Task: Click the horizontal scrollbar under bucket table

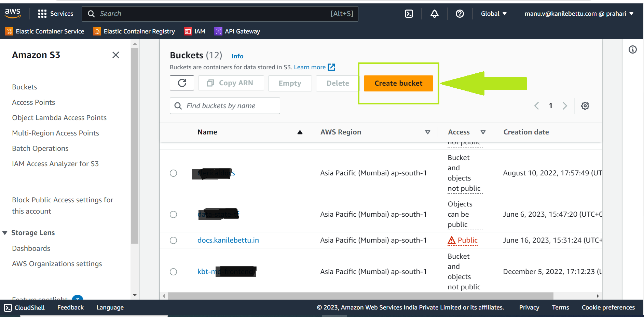Action: click(360, 296)
